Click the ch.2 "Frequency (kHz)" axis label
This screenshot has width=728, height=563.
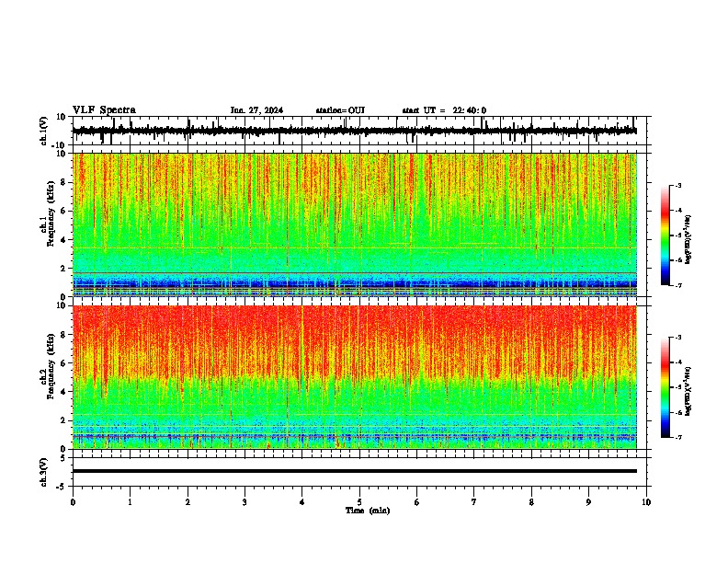tap(50, 366)
